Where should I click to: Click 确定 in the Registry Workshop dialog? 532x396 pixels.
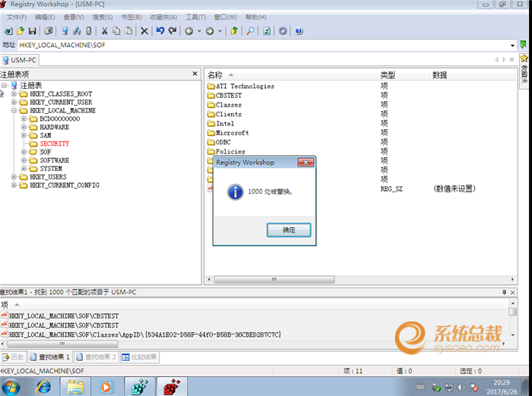click(288, 230)
